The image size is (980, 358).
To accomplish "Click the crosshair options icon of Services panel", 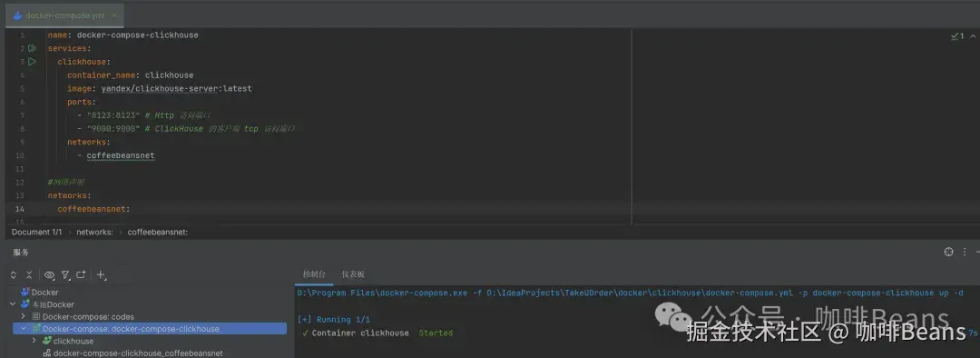I will tap(949, 252).
